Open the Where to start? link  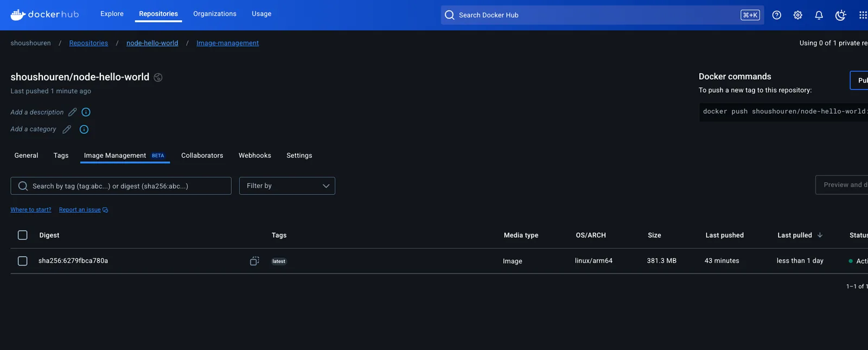pyautogui.click(x=31, y=209)
